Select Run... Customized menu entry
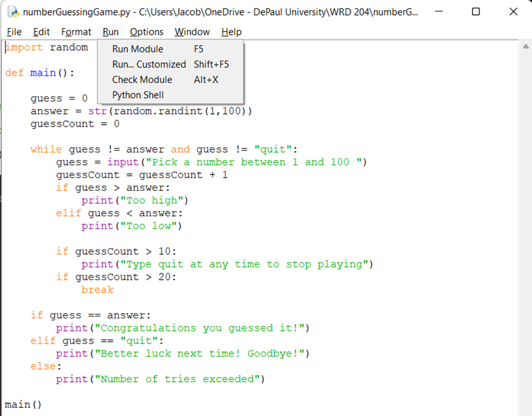 pos(171,64)
